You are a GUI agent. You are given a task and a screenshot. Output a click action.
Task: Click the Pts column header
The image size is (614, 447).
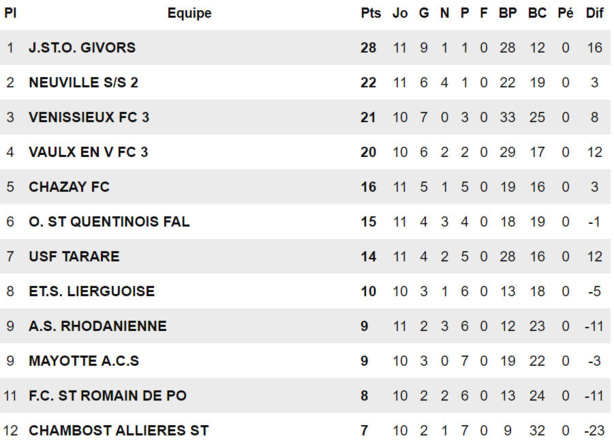click(371, 13)
